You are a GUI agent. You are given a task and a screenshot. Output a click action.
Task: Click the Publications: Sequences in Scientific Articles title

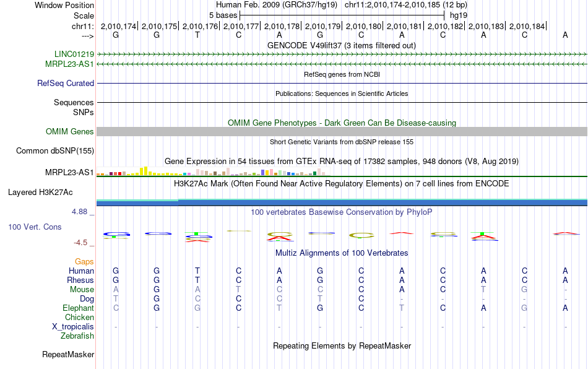(x=342, y=93)
